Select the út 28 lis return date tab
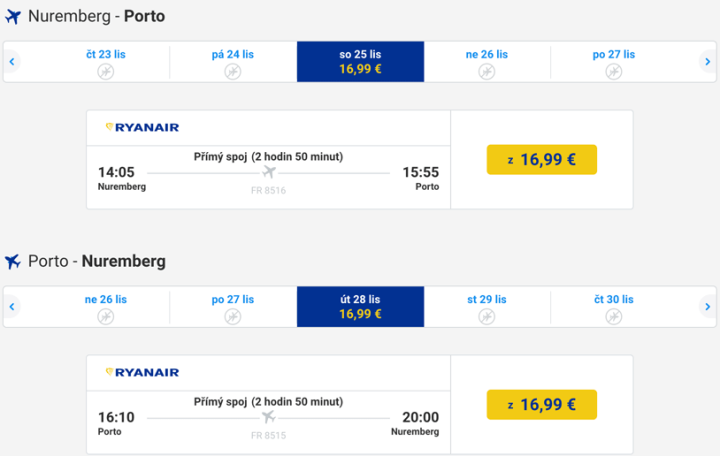The image size is (720, 456). pos(360,307)
